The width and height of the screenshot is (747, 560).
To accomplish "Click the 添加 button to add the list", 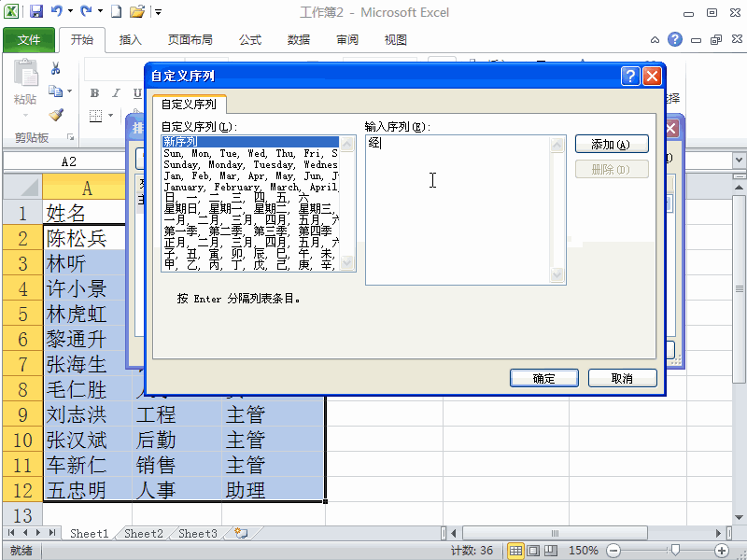I will (611, 144).
